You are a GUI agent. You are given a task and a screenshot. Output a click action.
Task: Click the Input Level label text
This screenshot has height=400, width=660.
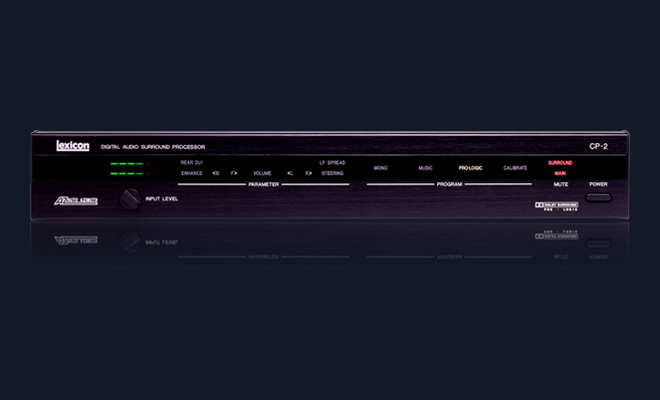(x=162, y=199)
